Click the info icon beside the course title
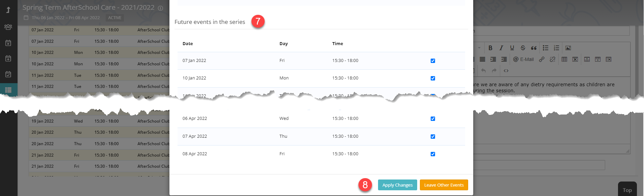This screenshot has height=196, width=644. pyautogui.click(x=161, y=8)
